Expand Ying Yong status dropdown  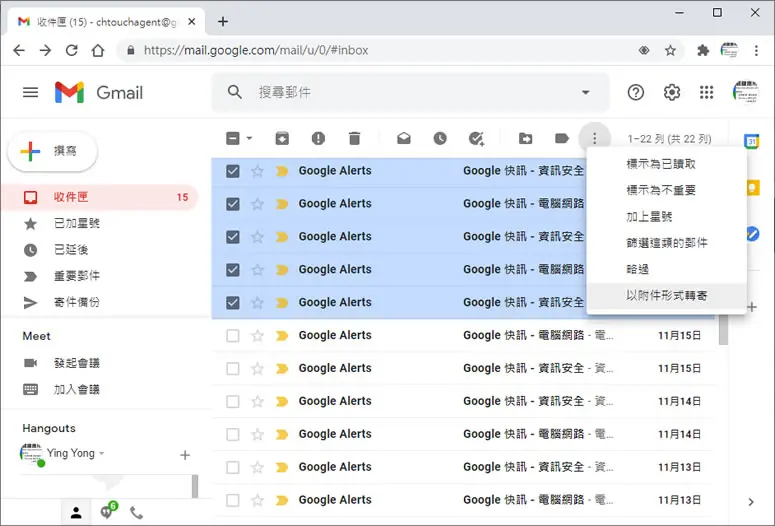coord(102,453)
